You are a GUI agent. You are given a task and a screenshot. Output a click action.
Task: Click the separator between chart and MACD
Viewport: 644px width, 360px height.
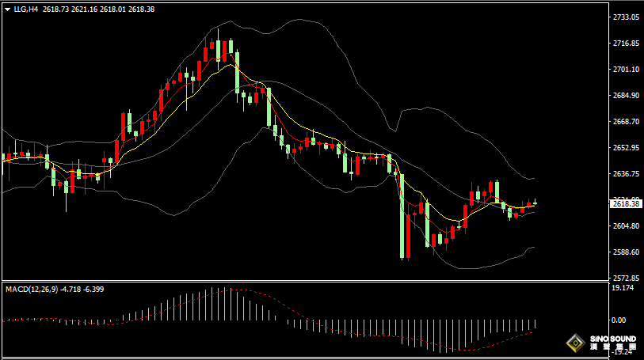305,282
